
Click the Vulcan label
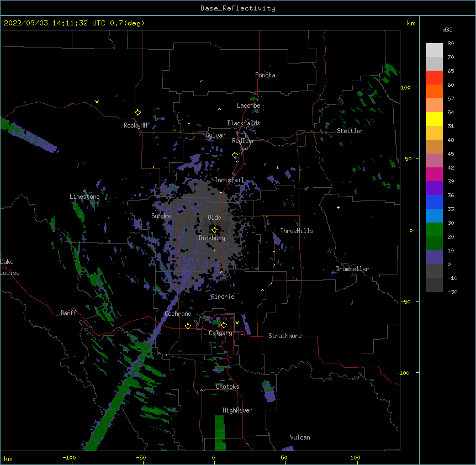pyautogui.click(x=300, y=437)
